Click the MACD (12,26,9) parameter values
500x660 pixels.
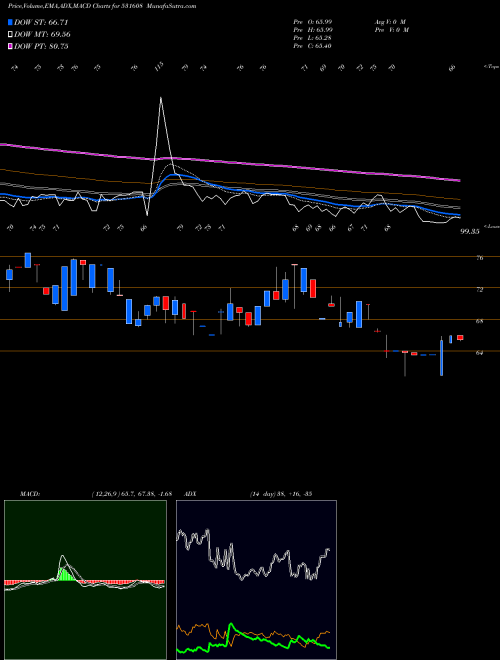click(131, 494)
